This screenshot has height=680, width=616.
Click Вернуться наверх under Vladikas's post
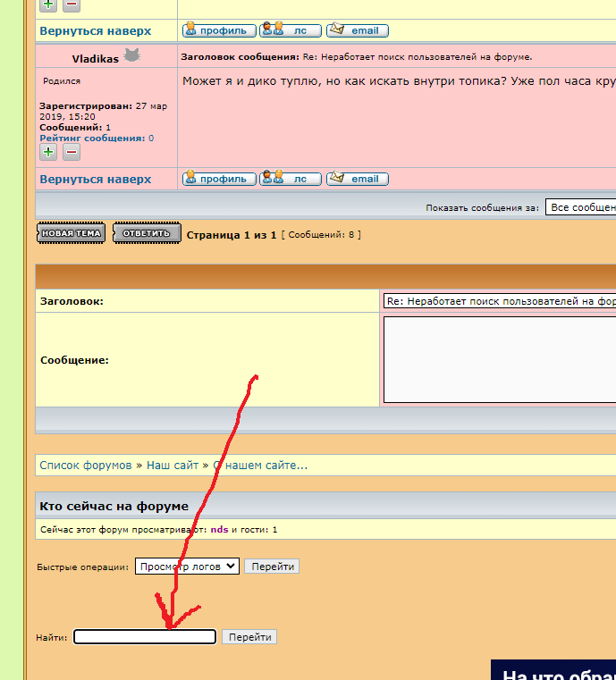(96, 180)
